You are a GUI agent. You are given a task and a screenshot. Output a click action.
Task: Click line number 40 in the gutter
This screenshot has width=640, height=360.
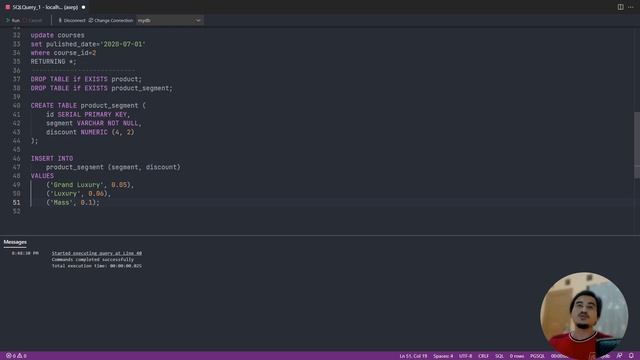pyautogui.click(x=16, y=106)
